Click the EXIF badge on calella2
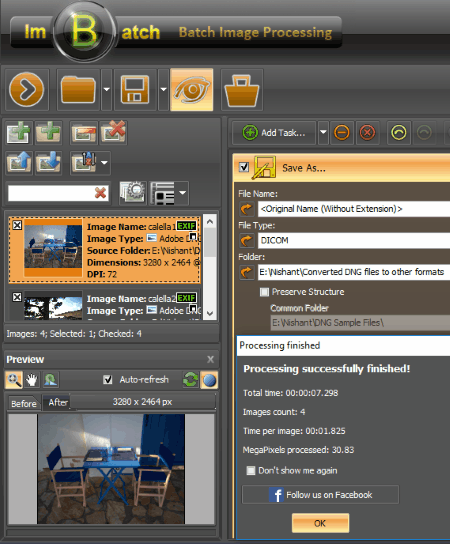Screen dimensions: 450x544 click(x=187, y=298)
